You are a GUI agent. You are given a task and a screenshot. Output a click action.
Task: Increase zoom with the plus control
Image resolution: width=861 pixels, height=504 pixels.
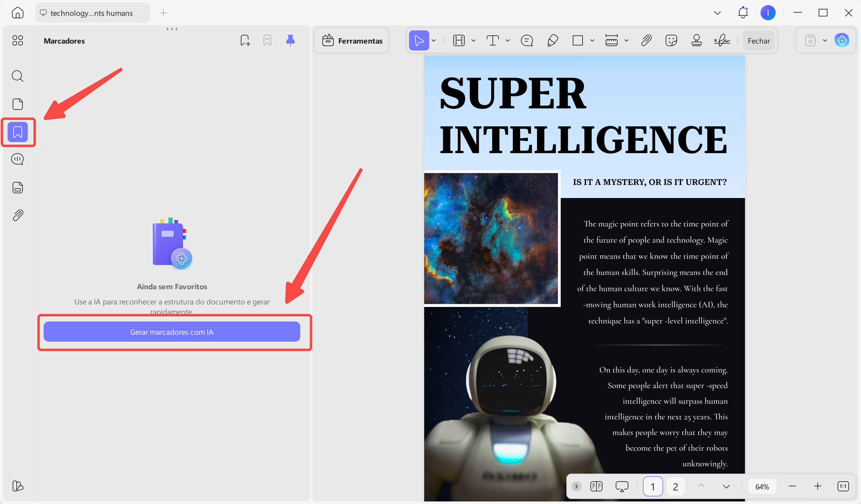(818, 486)
